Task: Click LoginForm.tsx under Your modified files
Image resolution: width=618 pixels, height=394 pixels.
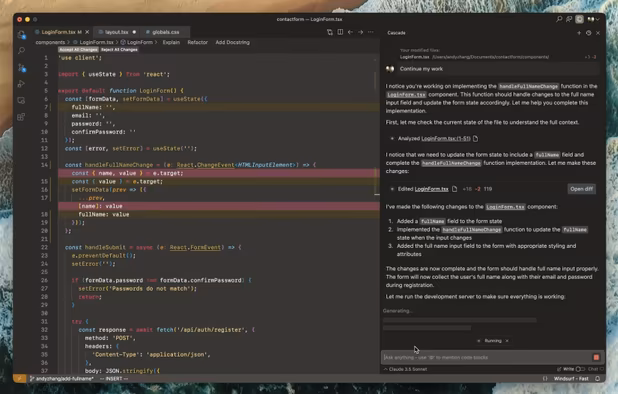Action: click(x=414, y=57)
